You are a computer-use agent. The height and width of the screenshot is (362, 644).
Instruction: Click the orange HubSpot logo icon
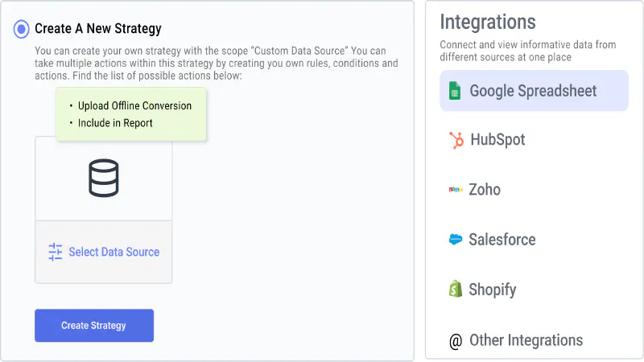point(456,140)
